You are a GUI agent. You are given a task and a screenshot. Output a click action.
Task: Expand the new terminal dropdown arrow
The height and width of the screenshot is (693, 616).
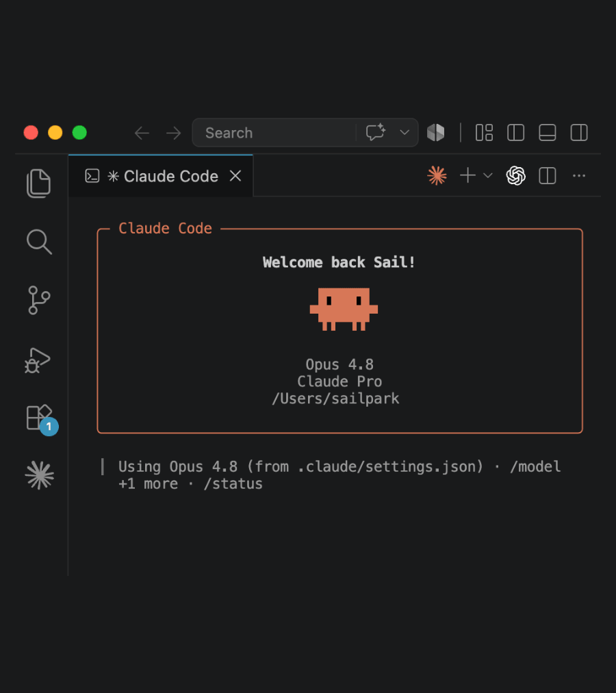tap(488, 176)
